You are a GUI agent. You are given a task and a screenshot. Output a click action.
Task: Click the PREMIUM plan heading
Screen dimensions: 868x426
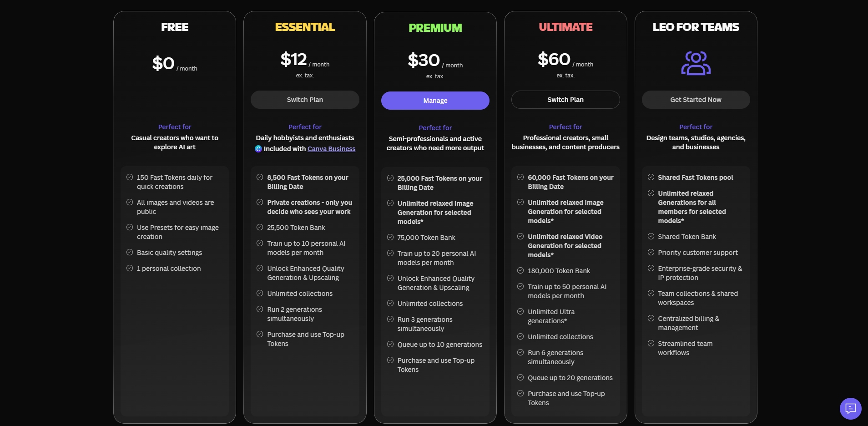[x=435, y=28]
